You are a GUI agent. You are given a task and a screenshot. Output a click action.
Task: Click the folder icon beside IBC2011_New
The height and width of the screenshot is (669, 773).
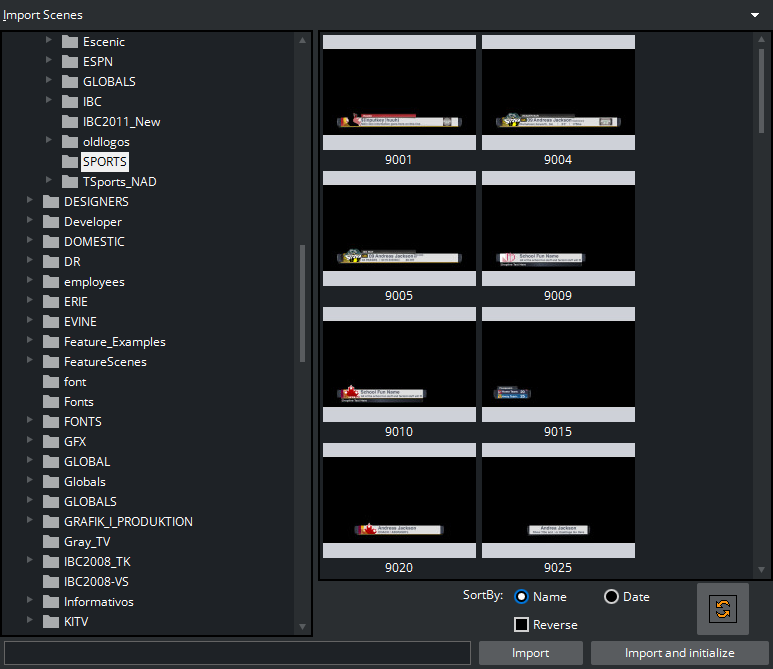pyautogui.click(x=69, y=122)
